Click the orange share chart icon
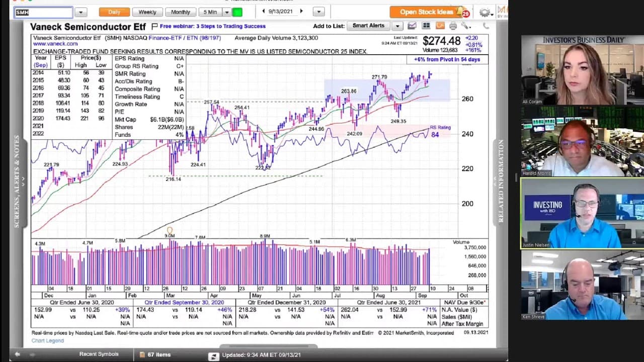644x362 pixels. coord(440,26)
